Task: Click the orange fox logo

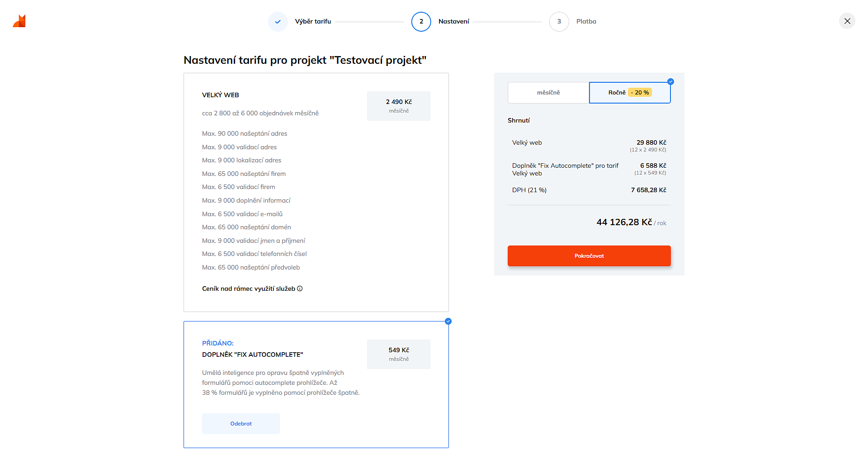Action: (19, 21)
